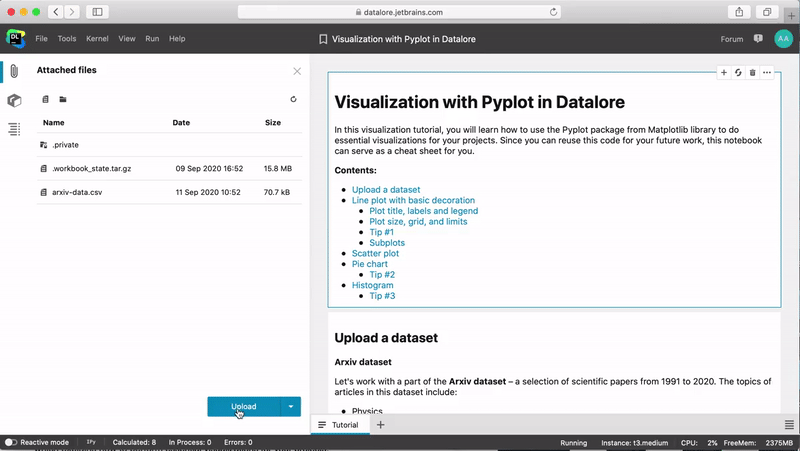Viewport: 800px width, 451px height.
Task: Follow the 'Tip #2' link
Action: [x=382, y=275]
